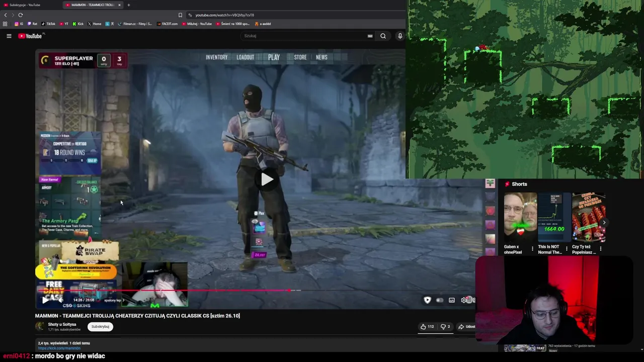Open the Śmierć na 1000 spo... bookmark
The image size is (644, 362).
(x=233, y=24)
